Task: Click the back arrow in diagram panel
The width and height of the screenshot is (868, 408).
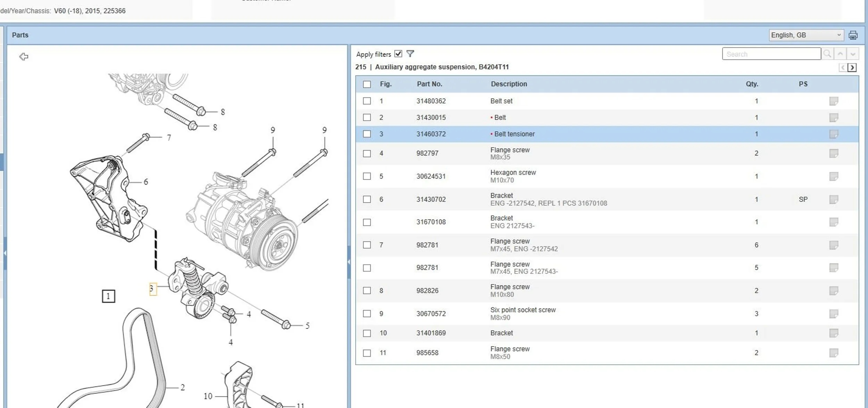Action: tap(24, 57)
